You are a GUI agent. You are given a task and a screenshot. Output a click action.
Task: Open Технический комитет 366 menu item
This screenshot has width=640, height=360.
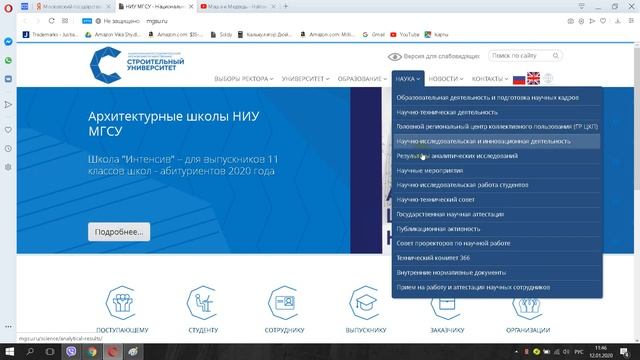click(496, 258)
